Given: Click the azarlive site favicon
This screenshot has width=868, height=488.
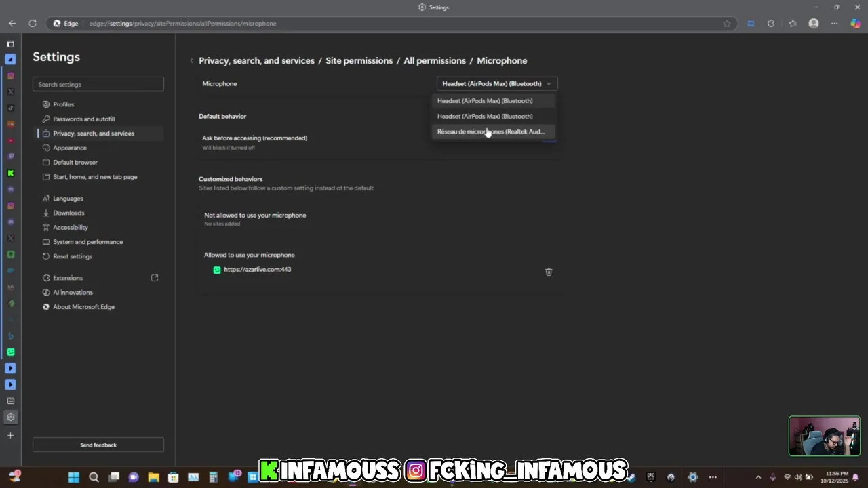Looking at the screenshot, I should [x=217, y=270].
